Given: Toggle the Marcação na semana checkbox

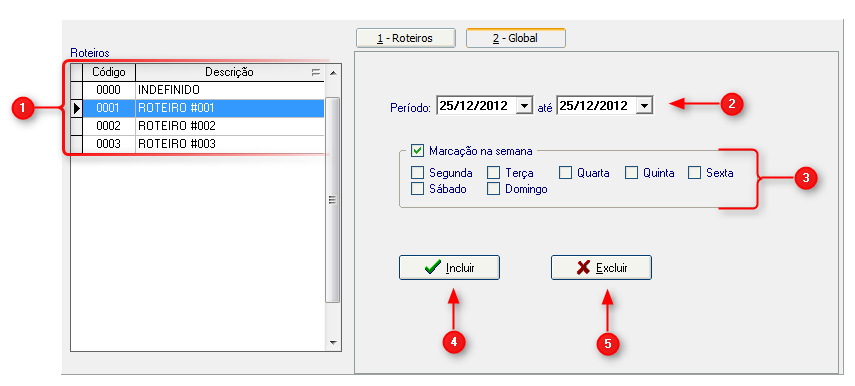Looking at the screenshot, I should click(417, 150).
